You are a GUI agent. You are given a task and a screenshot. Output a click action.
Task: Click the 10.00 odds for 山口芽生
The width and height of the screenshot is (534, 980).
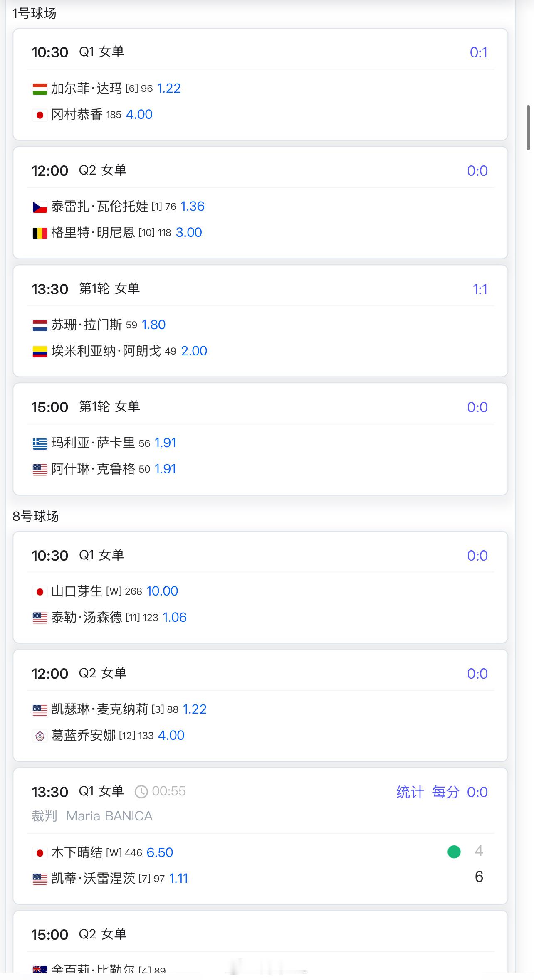click(x=162, y=591)
